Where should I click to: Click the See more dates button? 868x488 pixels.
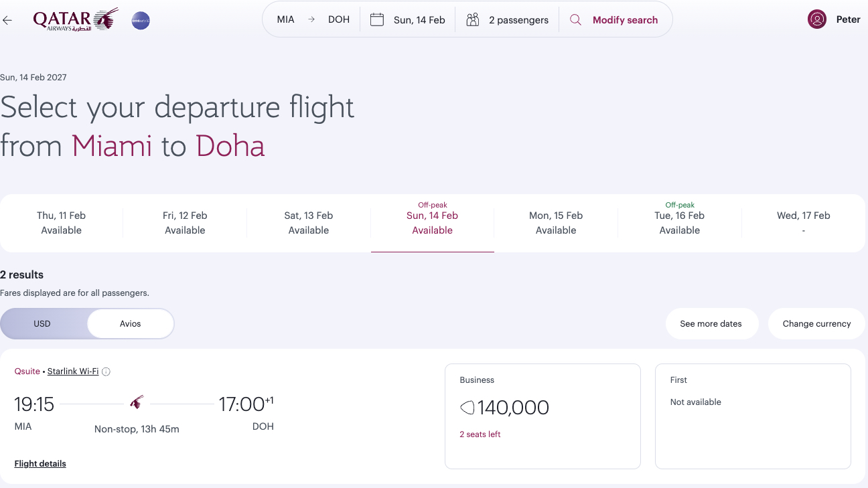(x=711, y=323)
